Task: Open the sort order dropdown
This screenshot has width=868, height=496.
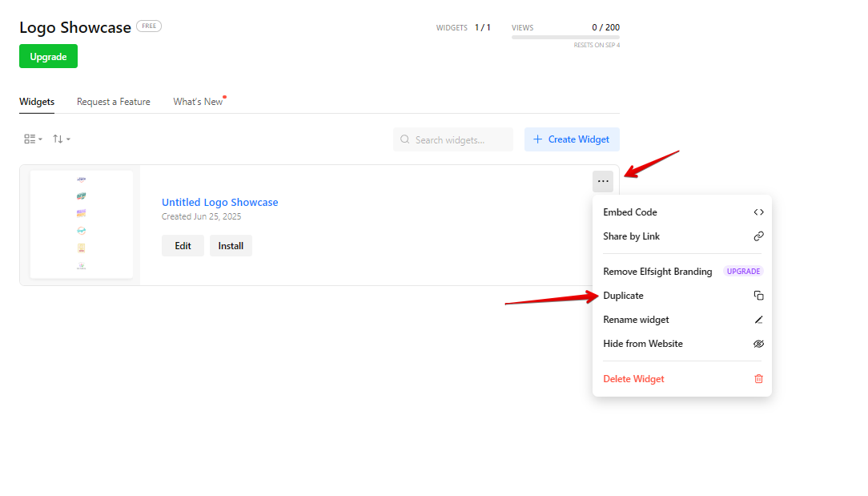Action: click(61, 139)
